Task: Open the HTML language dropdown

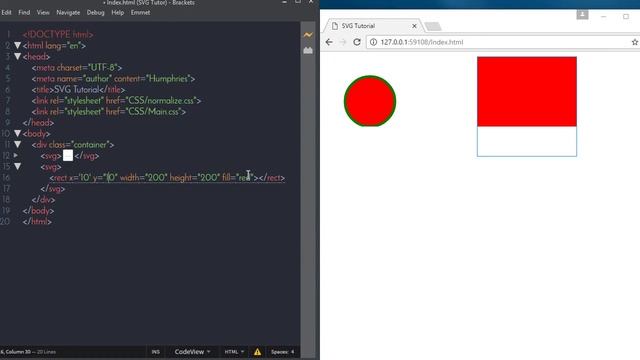Action: [x=234, y=351]
